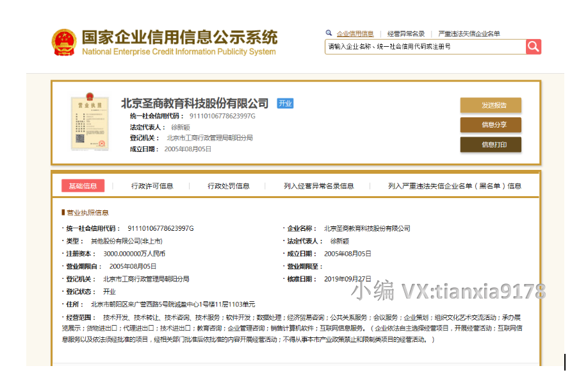The width and height of the screenshot is (588, 384).
Task: Click the 企业名称 value in license info
Action: point(367,228)
